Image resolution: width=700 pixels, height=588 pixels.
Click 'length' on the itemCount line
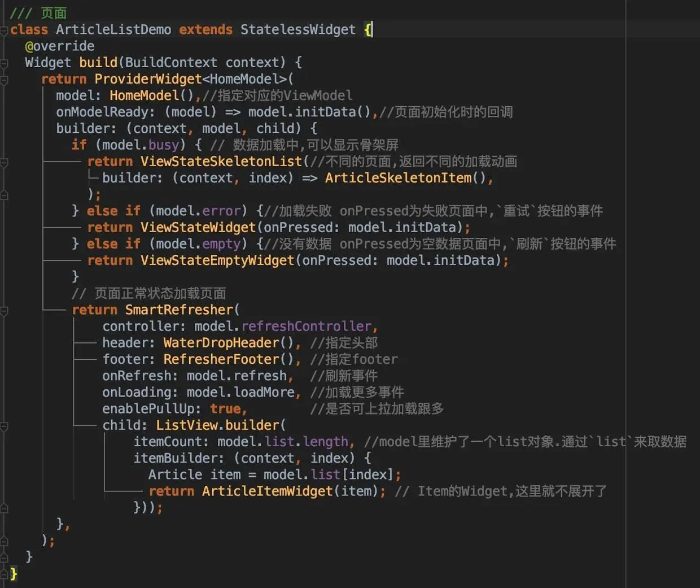[326, 442]
